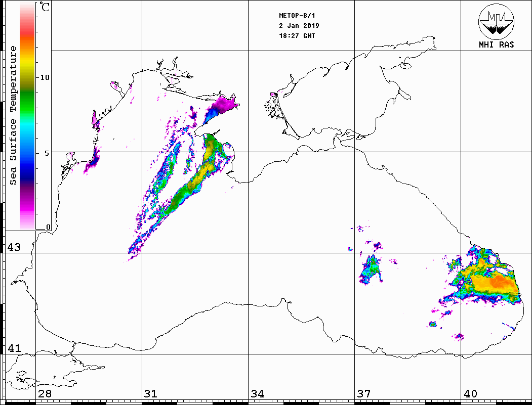532x405 pixels.
Task: Click the latitude label '43'
Action: [x=14, y=247]
